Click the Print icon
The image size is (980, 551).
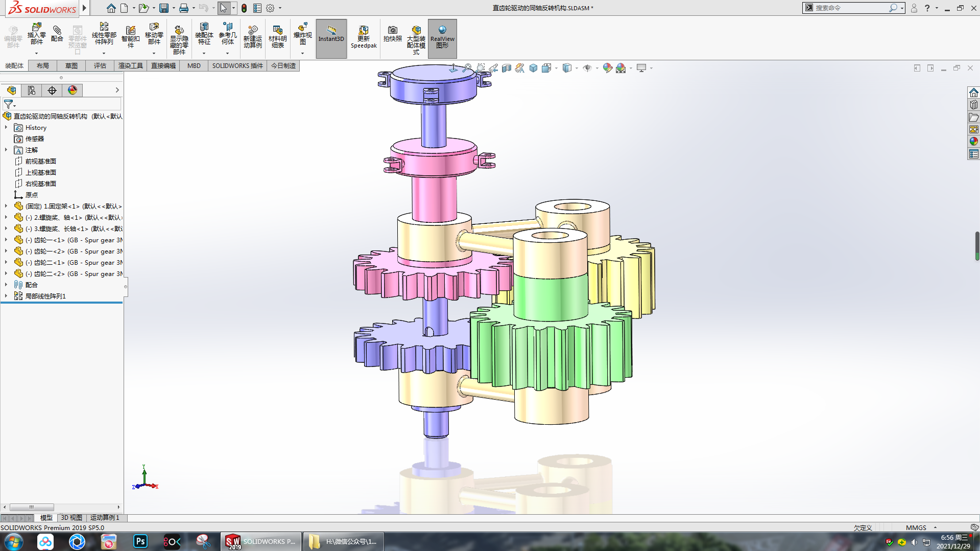(184, 8)
